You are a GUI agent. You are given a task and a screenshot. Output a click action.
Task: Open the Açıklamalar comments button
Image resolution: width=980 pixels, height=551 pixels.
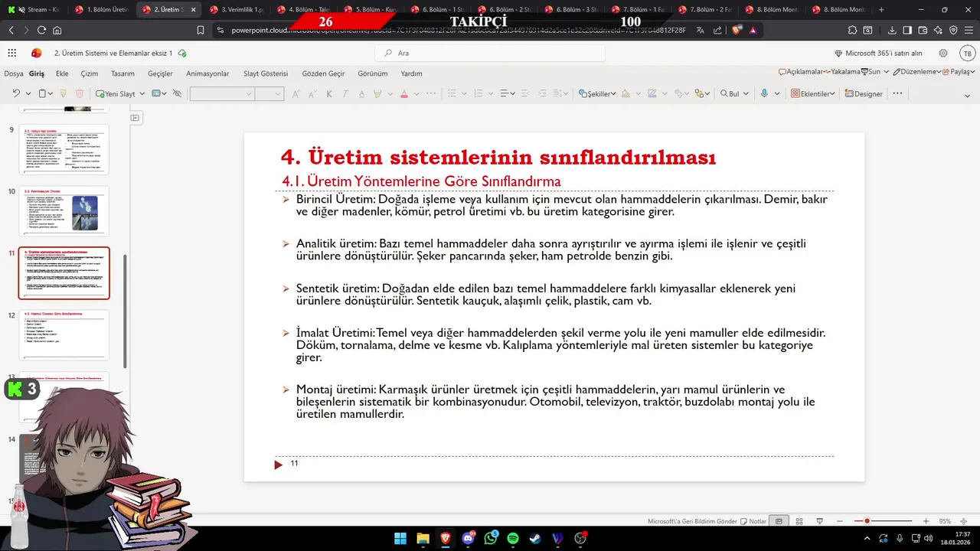click(801, 71)
